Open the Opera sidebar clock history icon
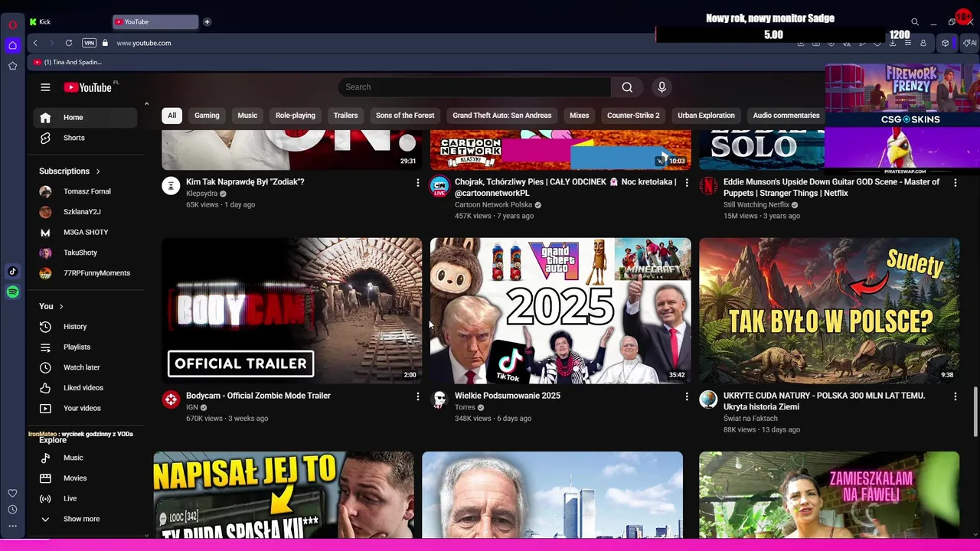Image resolution: width=980 pixels, height=551 pixels. pyautogui.click(x=12, y=510)
